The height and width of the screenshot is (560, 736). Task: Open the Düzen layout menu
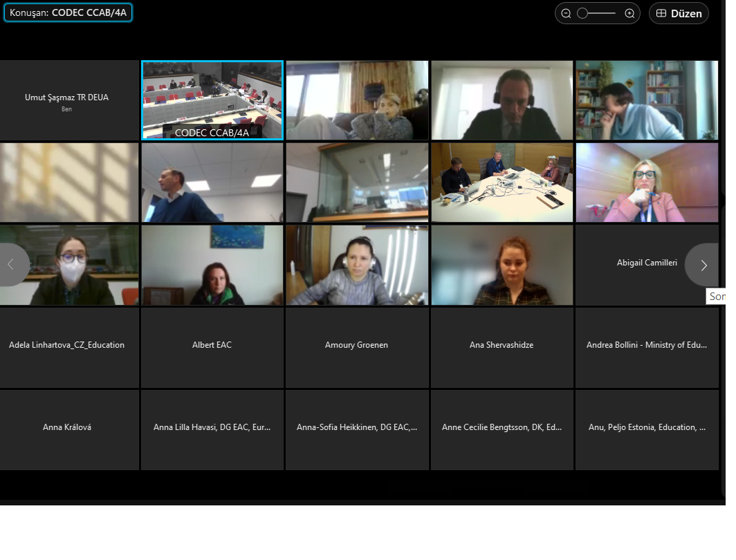[679, 13]
